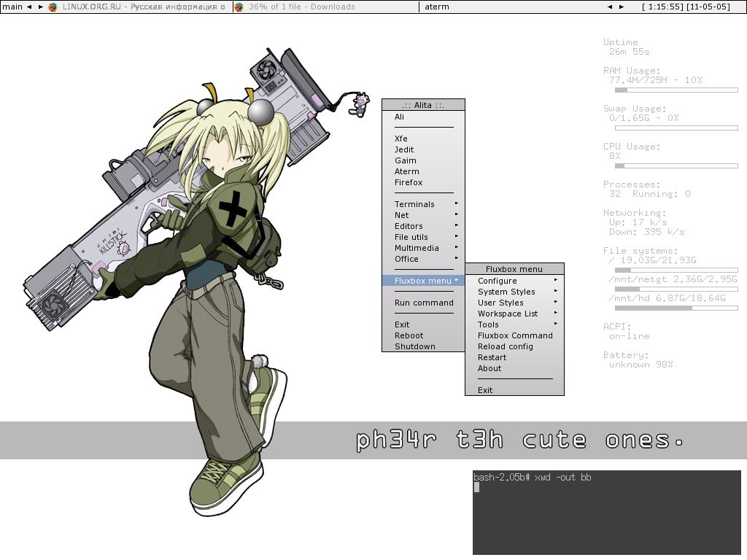Click the Firefox icon of the Downloads window
Viewport: 747px width, 560px height.
tap(239, 7)
